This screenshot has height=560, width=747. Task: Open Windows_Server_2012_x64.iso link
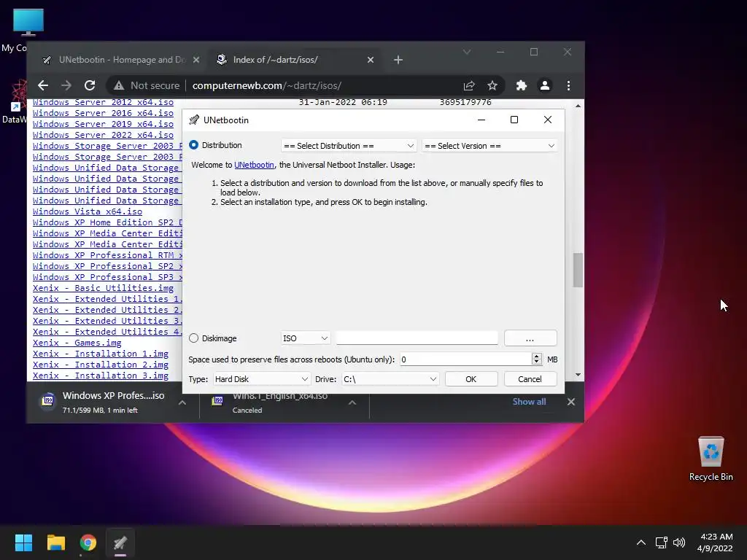tap(103, 102)
